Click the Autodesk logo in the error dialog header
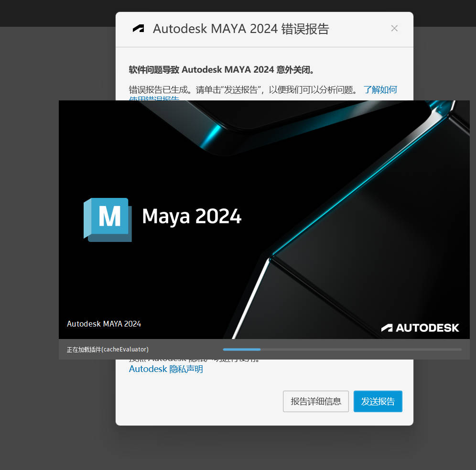Screen dimensions: 476x470 (x=139, y=29)
